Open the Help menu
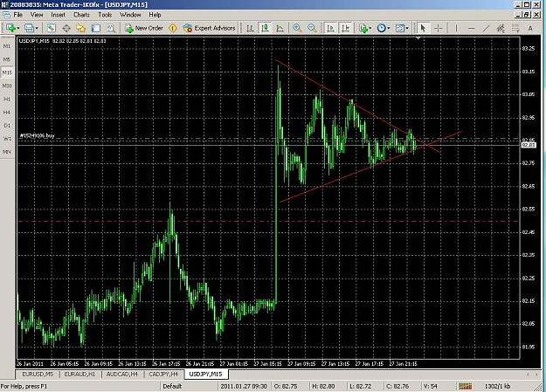Image resolution: width=546 pixels, height=392 pixels. click(x=155, y=15)
